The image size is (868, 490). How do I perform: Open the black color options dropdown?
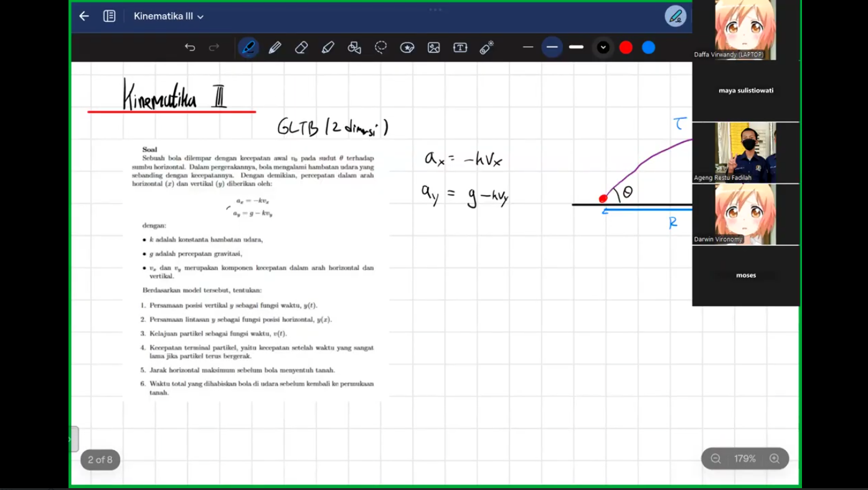tap(603, 47)
